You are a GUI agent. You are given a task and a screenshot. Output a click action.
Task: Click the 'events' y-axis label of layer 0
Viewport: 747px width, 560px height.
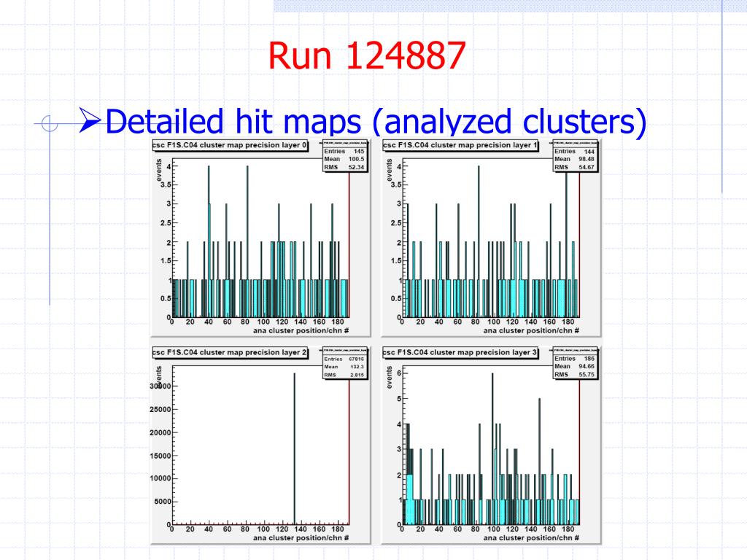(159, 170)
